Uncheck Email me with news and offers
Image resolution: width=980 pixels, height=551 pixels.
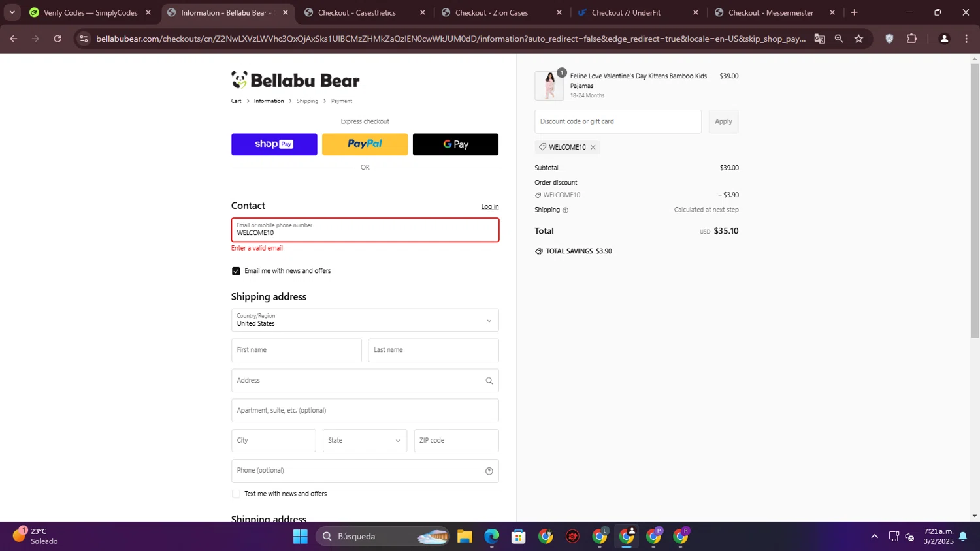tap(236, 271)
